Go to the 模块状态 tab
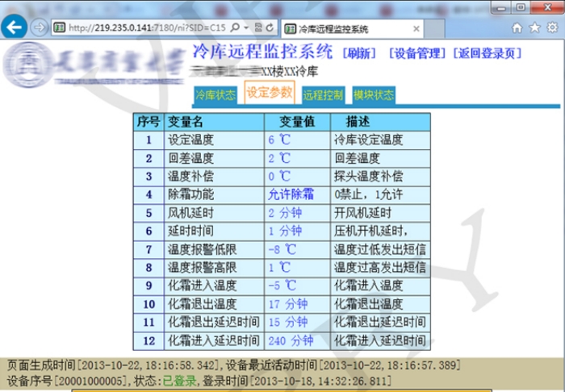The image size is (565, 392). pyautogui.click(x=374, y=95)
